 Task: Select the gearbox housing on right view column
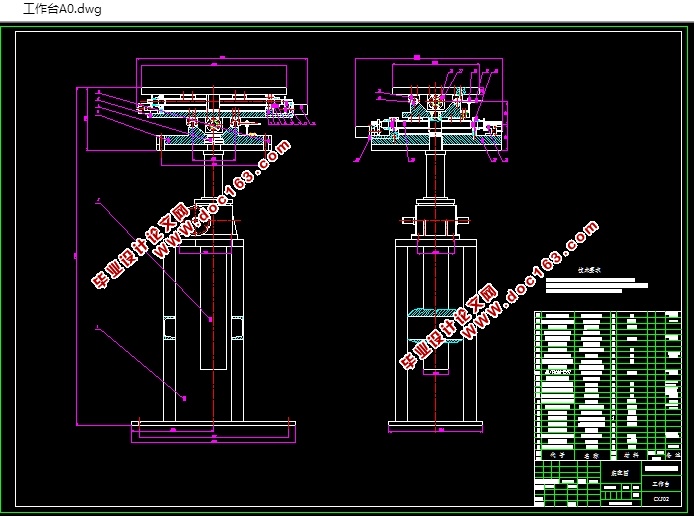[x=436, y=219]
